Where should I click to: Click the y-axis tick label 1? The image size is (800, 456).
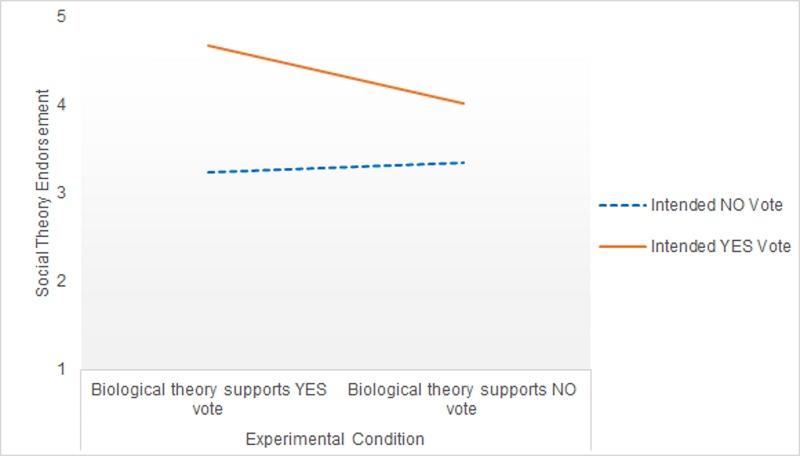click(63, 369)
